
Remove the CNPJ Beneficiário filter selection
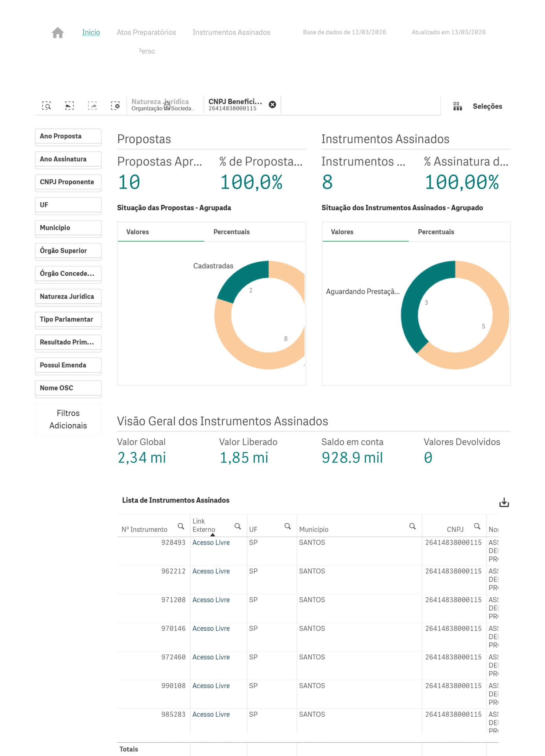tap(272, 105)
